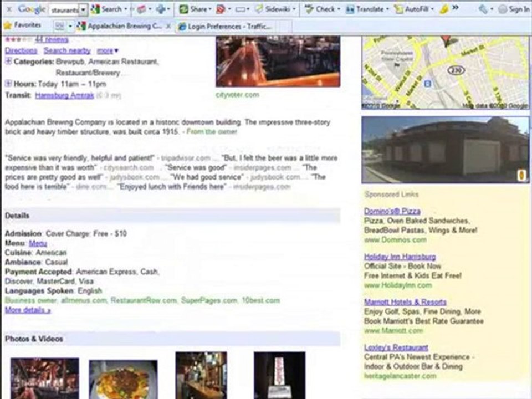Image resolution: width=532 pixels, height=399 pixels.
Task: Expand the Categories plus icon
Action: tap(8, 61)
